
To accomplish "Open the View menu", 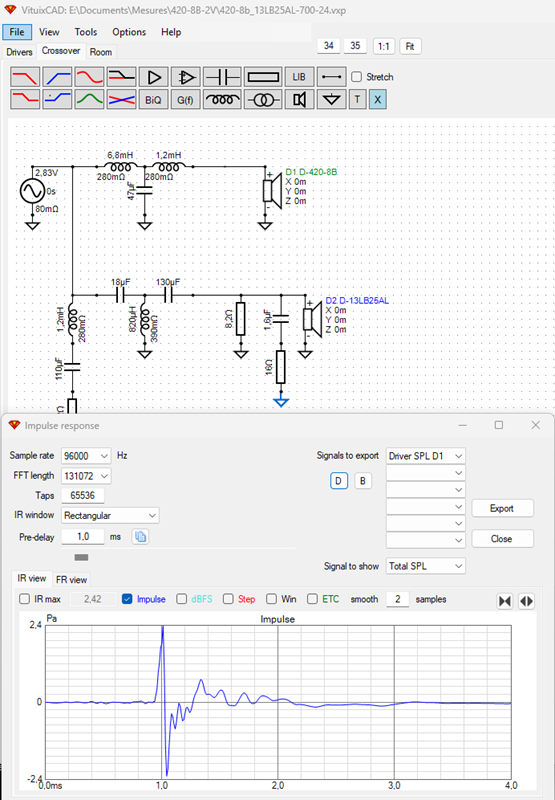I will tap(49, 32).
